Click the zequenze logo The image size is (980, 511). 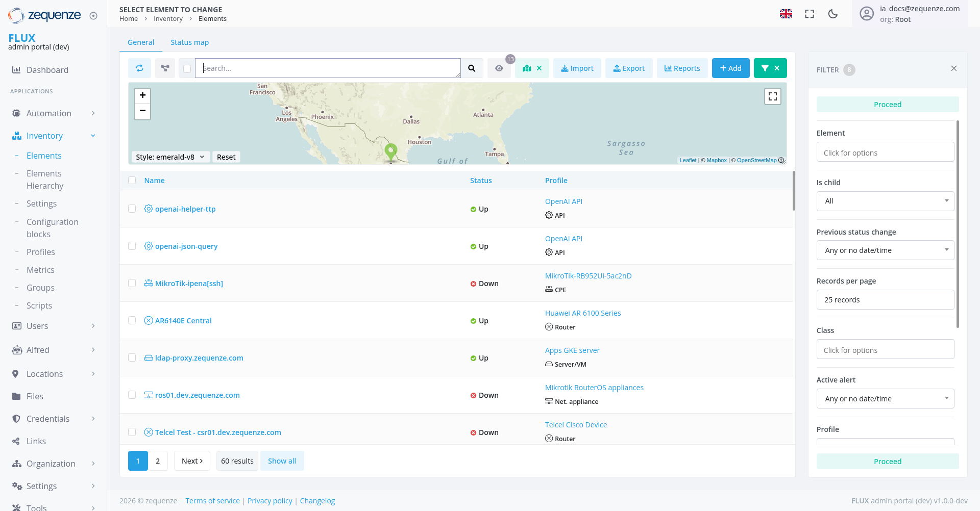click(45, 15)
